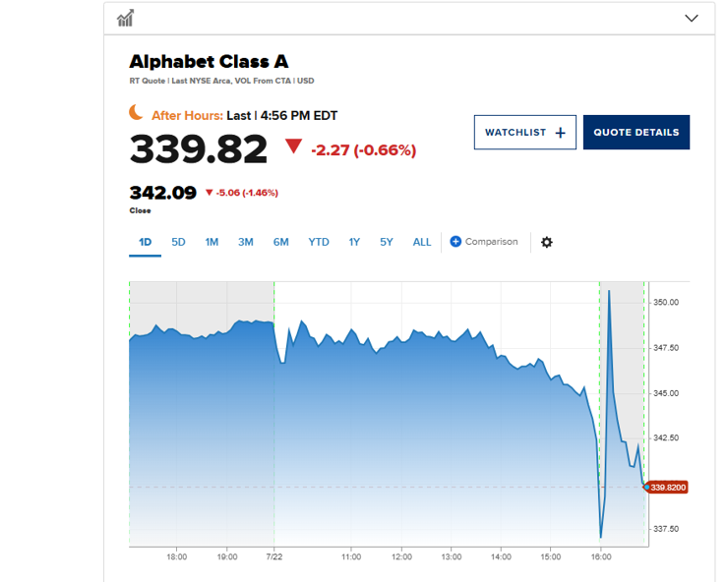
Task: Click the orange After Hours moon icon
Action: (x=136, y=113)
